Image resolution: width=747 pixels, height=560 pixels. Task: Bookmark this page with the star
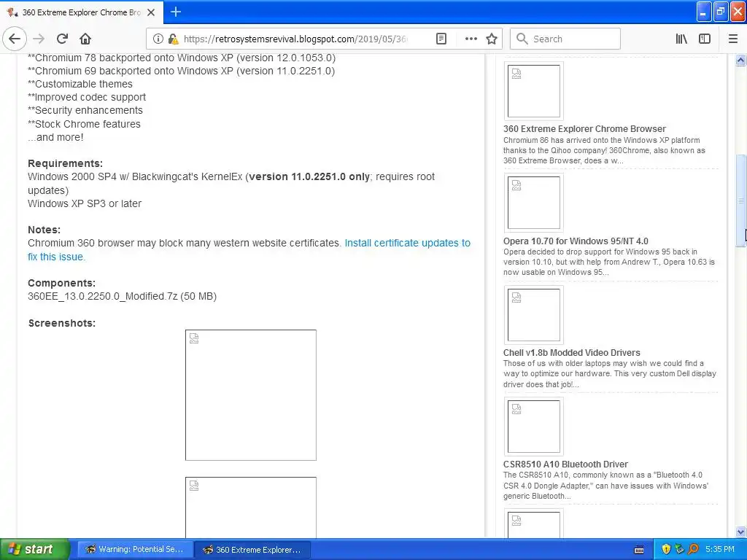[492, 39]
